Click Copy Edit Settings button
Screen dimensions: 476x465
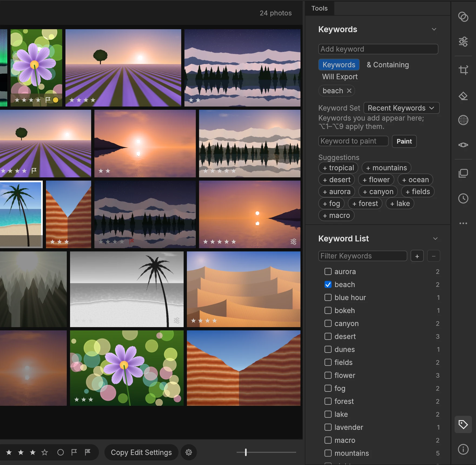click(x=141, y=452)
